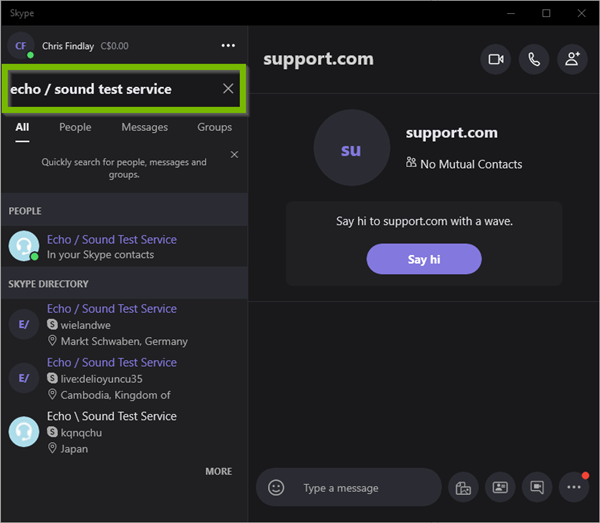This screenshot has width=600, height=523.
Task: Open Echo \ Sound Test Service from Japan
Action: (x=124, y=432)
